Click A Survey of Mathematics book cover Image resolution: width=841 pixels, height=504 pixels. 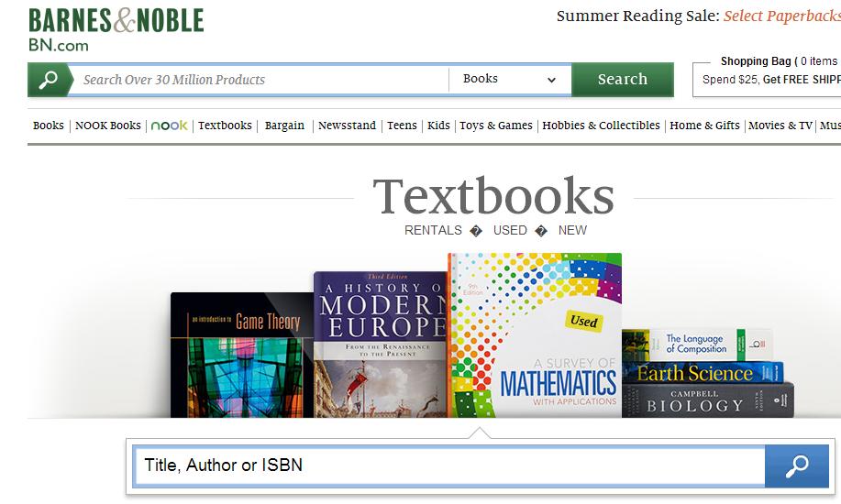click(535, 335)
